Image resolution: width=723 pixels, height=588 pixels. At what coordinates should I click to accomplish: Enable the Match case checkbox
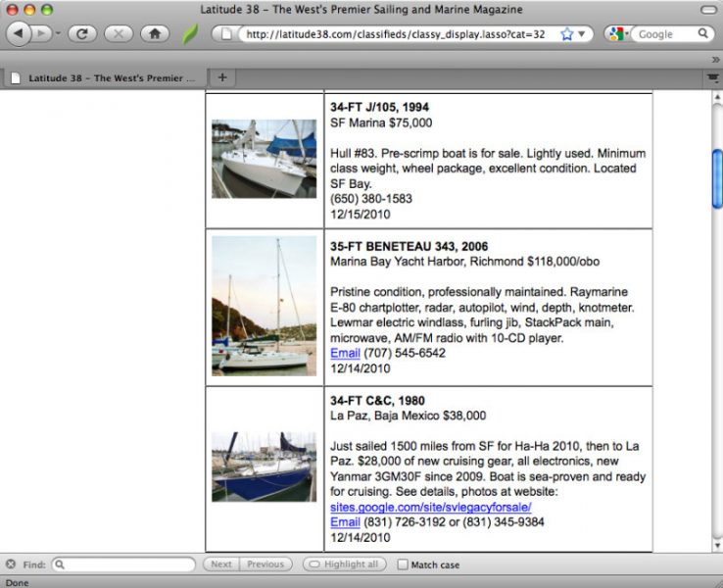pyautogui.click(x=403, y=564)
